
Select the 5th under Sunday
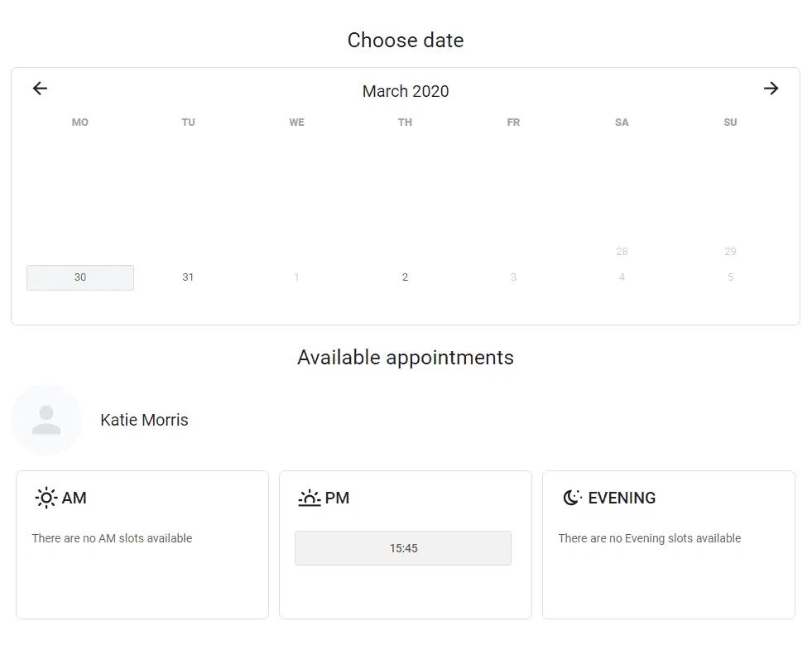[730, 277]
